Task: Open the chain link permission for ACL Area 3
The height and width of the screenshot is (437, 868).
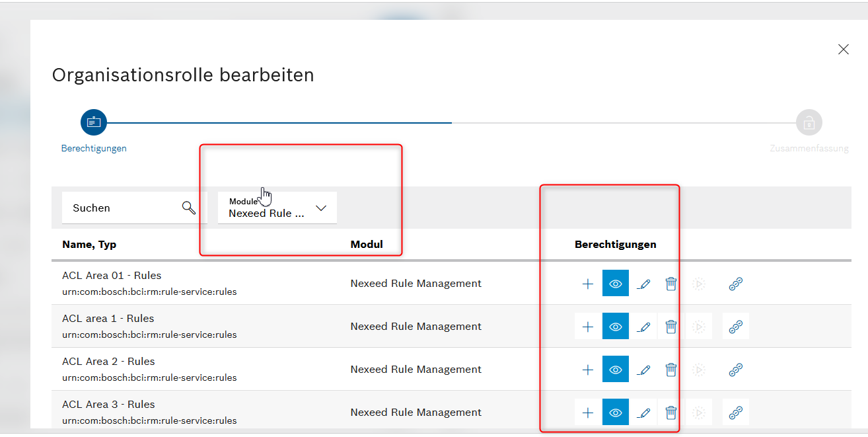Action: 735,412
